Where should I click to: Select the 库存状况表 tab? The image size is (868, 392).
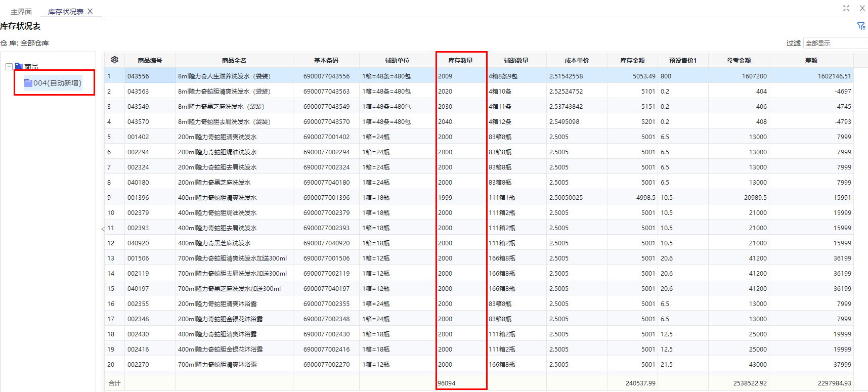pos(66,11)
